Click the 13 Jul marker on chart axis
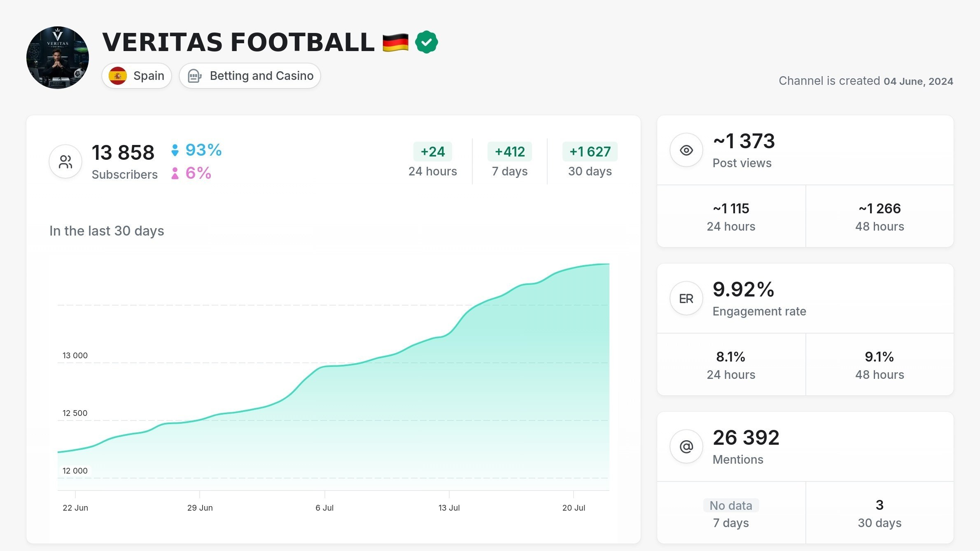The image size is (980, 551). [449, 508]
